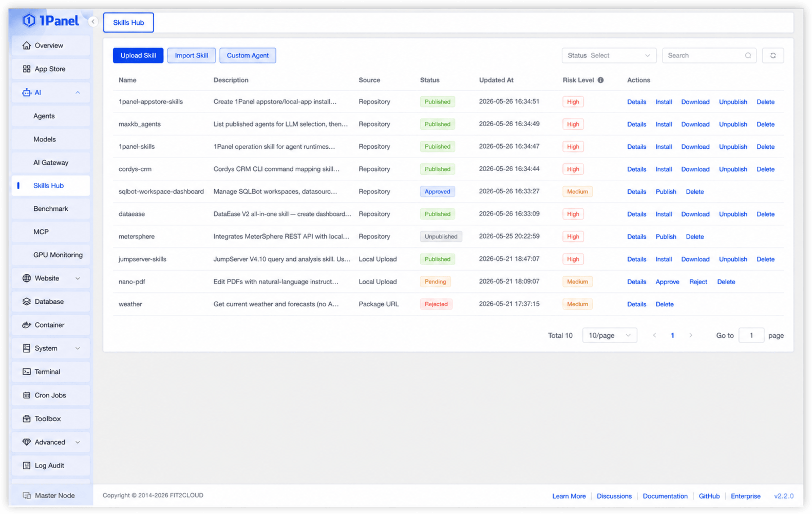Screen dimensions: 812x514
Task: Click the Master Node icon
Action: [x=27, y=496]
